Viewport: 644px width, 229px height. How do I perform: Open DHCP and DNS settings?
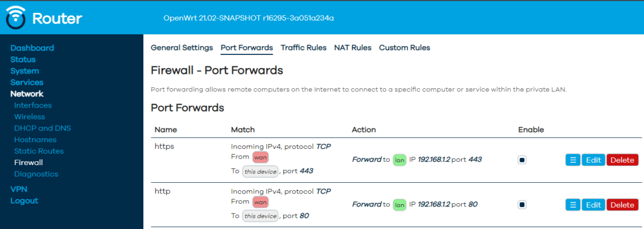42,128
